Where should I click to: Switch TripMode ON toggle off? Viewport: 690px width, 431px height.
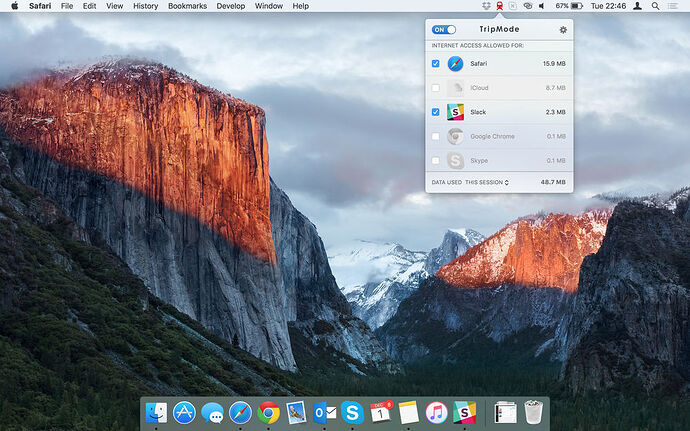(443, 30)
